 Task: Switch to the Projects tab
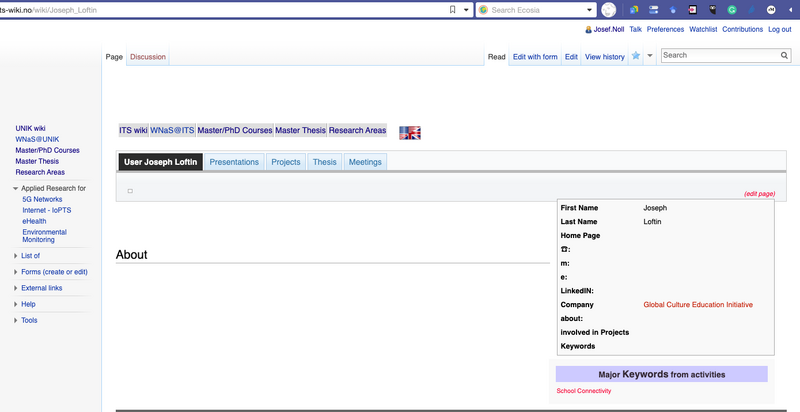click(x=286, y=162)
